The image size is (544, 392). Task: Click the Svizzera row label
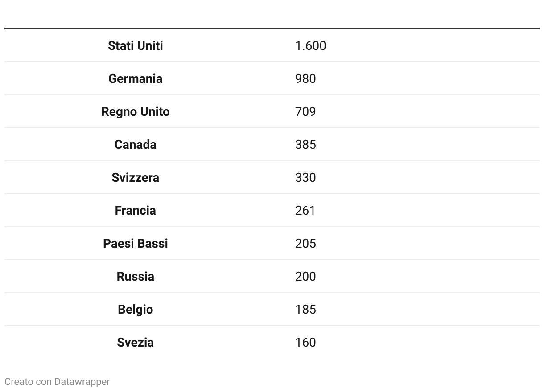tap(135, 178)
